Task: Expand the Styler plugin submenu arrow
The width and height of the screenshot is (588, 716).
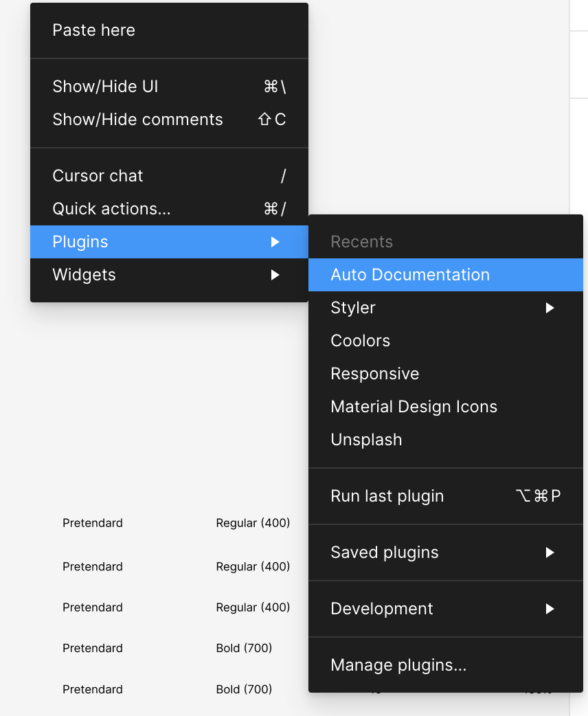Action: tap(550, 308)
